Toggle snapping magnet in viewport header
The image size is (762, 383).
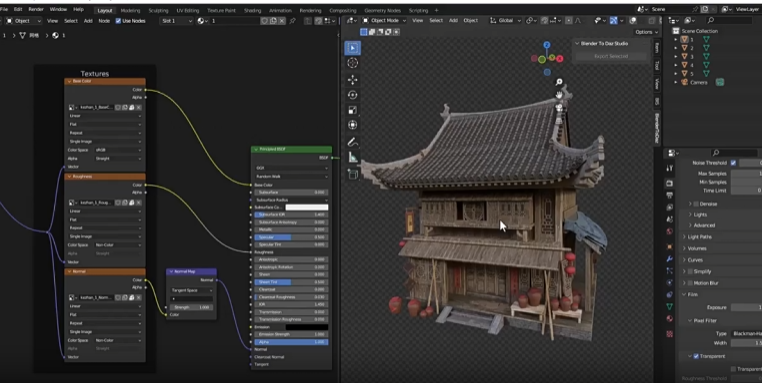coord(544,20)
